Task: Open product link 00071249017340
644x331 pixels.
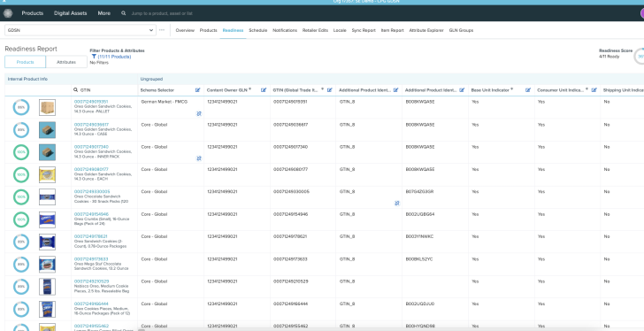Action: coord(91,147)
